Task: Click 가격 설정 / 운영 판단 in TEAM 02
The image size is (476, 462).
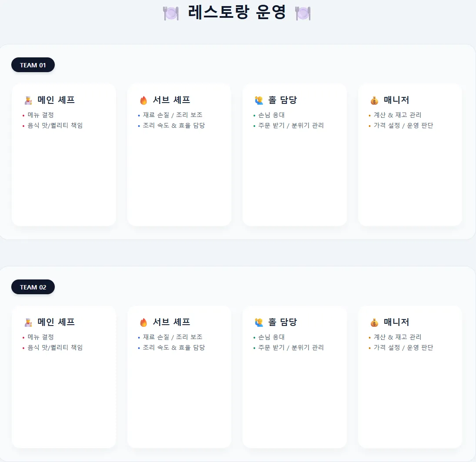Action: click(403, 348)
